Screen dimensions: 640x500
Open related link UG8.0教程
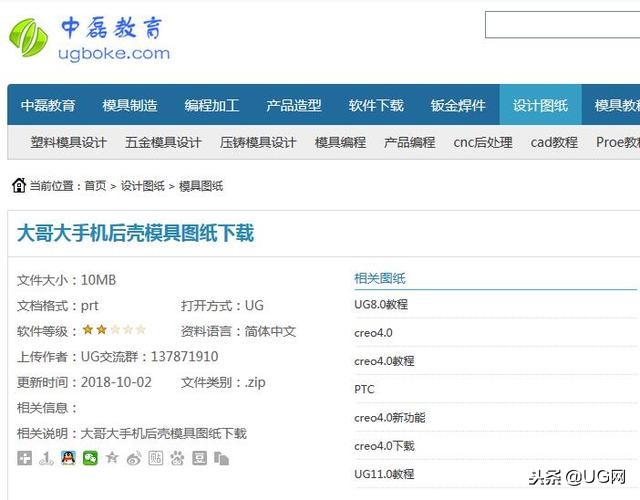(x=381, y=304)
